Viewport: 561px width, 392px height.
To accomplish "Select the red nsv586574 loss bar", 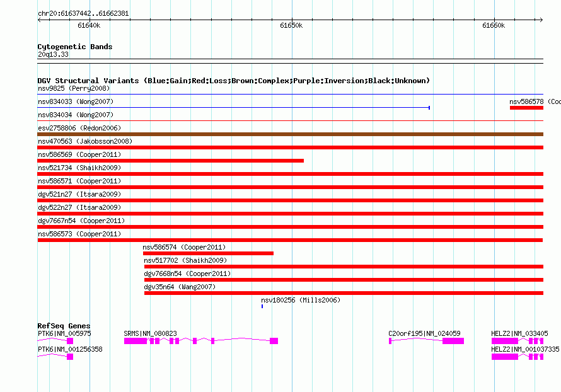I will pyautogui.click(x=208, y=253).
